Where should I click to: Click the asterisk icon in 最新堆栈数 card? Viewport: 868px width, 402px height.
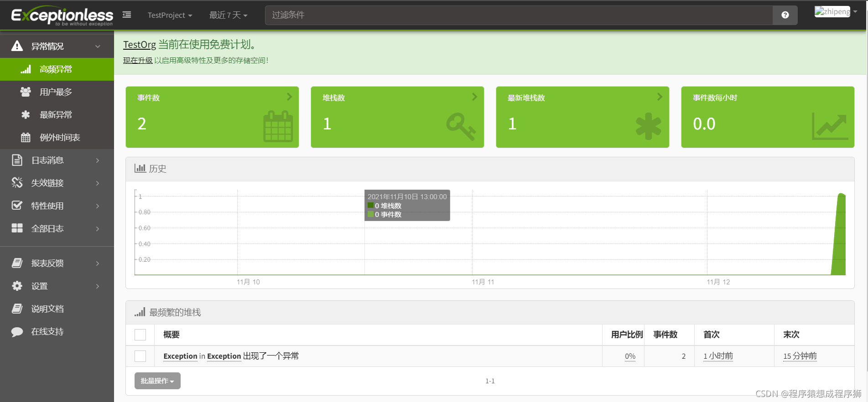648,126
